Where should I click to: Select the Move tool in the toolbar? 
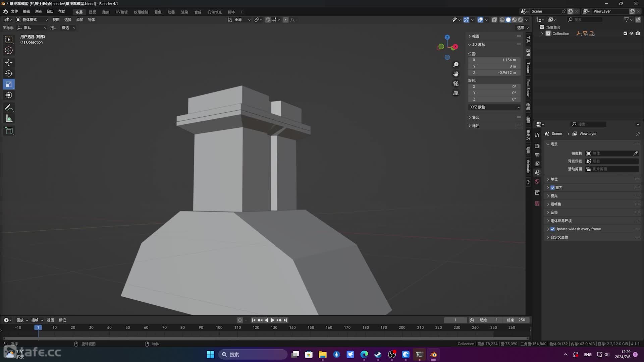(x=9, y=63)
